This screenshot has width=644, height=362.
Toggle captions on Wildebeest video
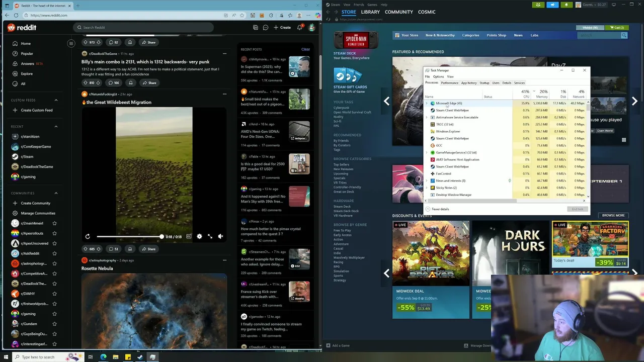[x=189, y=236]
